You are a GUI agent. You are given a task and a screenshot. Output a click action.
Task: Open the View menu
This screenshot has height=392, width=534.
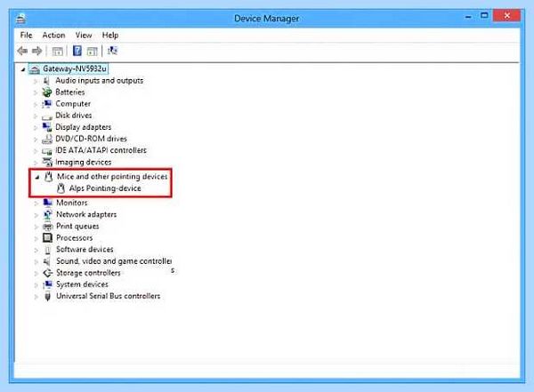[84, 35]
